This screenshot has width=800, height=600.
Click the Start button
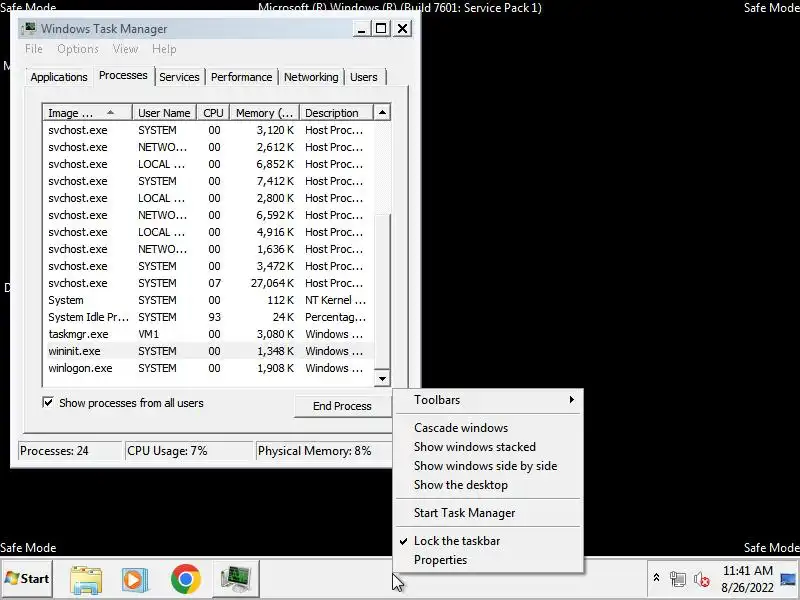point(27,579)
